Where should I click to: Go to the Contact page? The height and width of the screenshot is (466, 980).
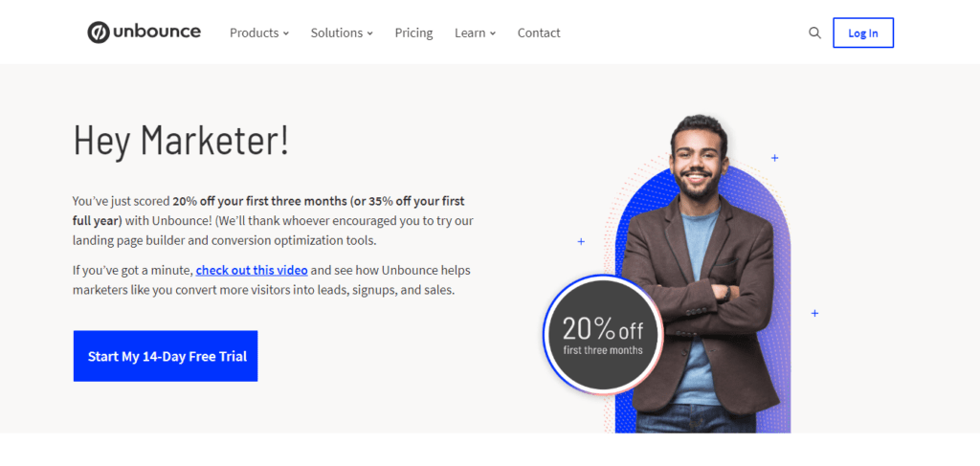539,33
